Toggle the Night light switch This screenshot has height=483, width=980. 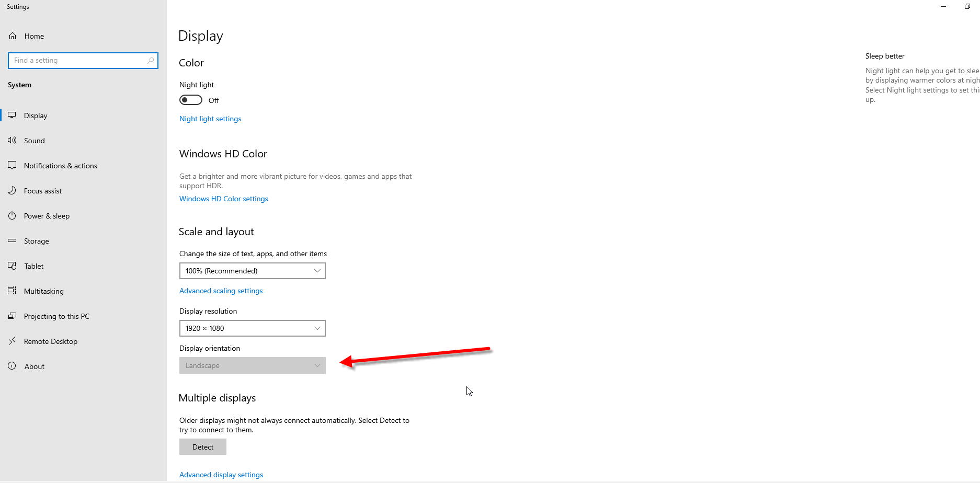191,100
